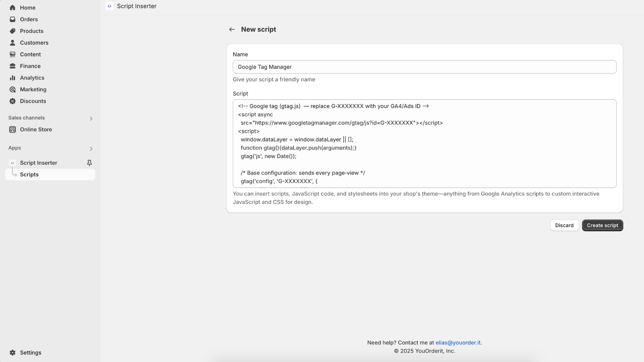The image size is (644, 362).
Task: Click the Discard button
Action: 564,225
